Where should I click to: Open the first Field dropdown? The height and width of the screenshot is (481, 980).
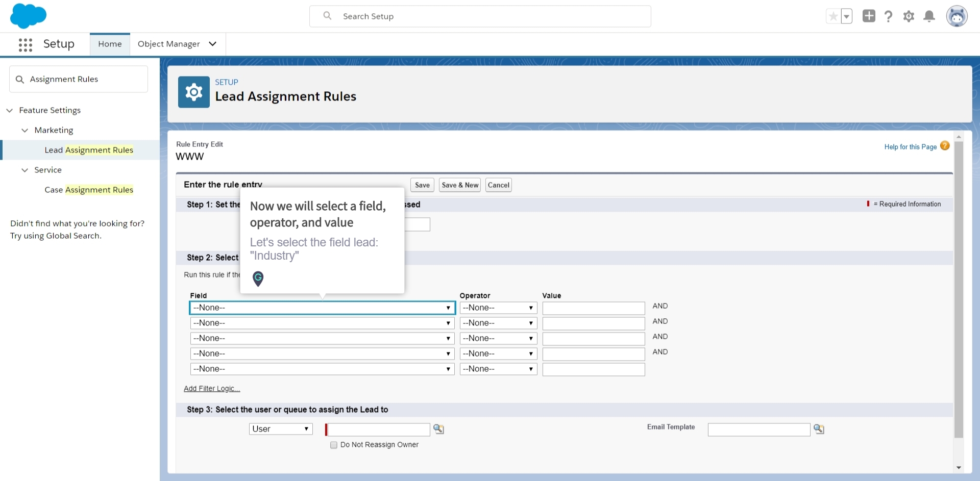pos(322,308)
